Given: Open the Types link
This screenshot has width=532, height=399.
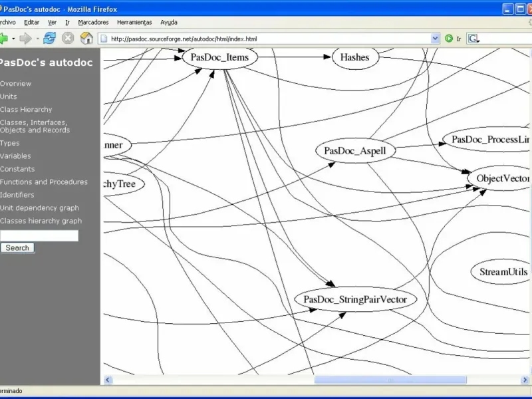Looking at the screenshot, I should (x=9, y=143).
